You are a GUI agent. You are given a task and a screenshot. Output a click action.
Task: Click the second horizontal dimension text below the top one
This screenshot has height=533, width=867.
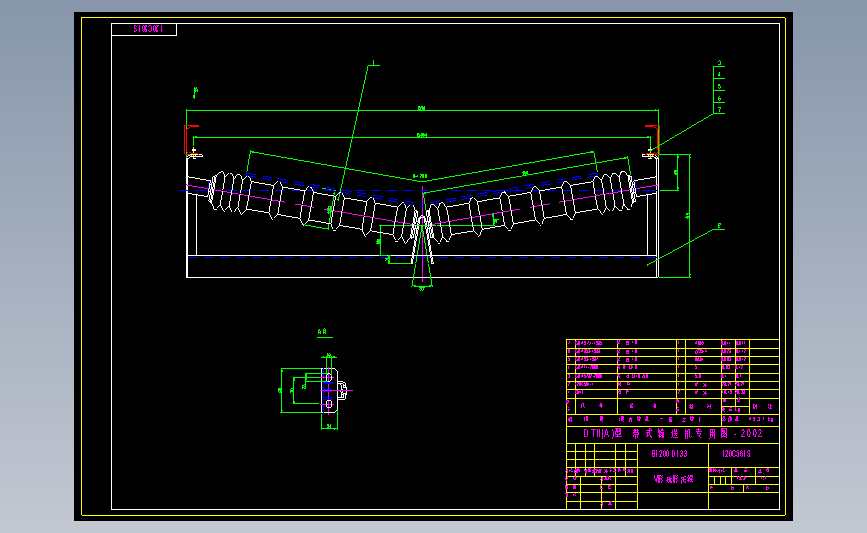pyautogui.click(x=421, y=135)
